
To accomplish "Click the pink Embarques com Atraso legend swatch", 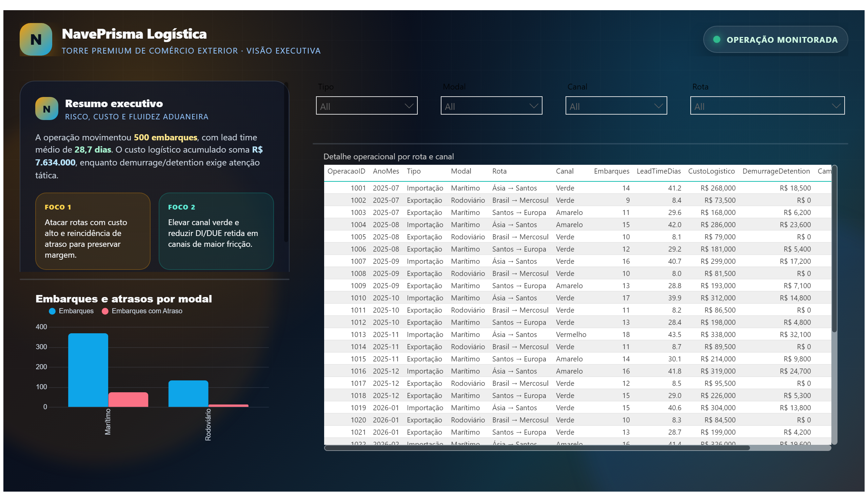I will click(x=105, y=312).
